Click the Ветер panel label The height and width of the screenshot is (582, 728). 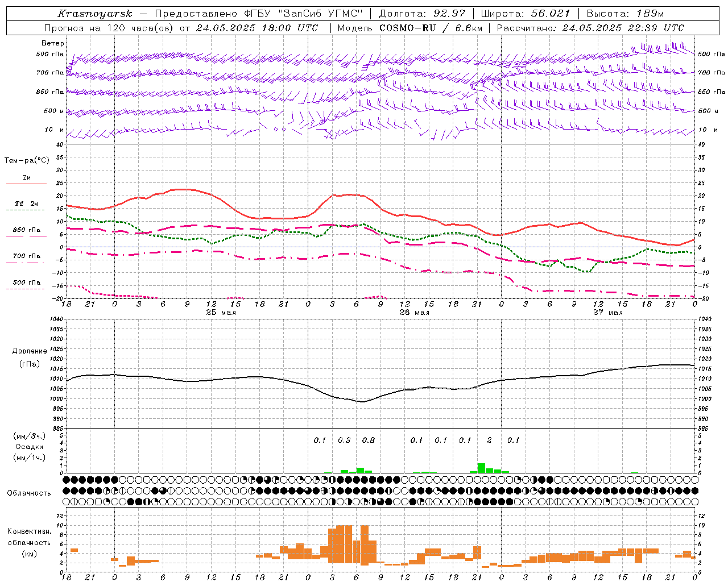[x=53, y=43]
